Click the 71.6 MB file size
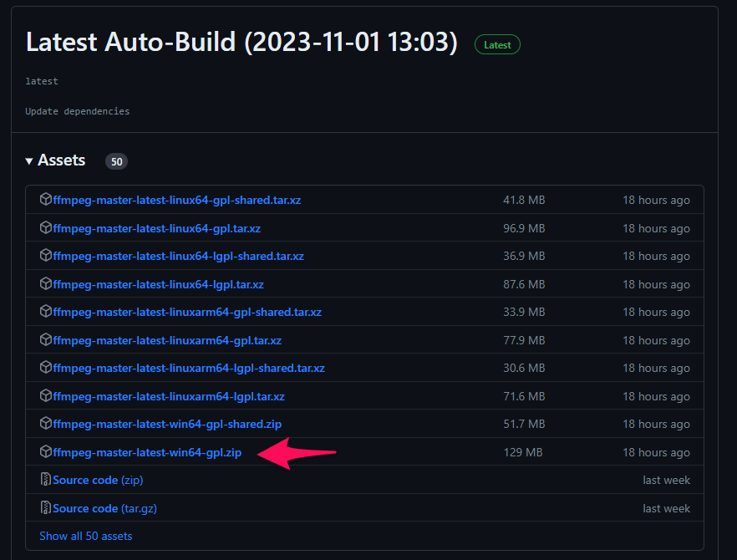The width and height of the screenshot is (737, 560). tap(524, 396)
